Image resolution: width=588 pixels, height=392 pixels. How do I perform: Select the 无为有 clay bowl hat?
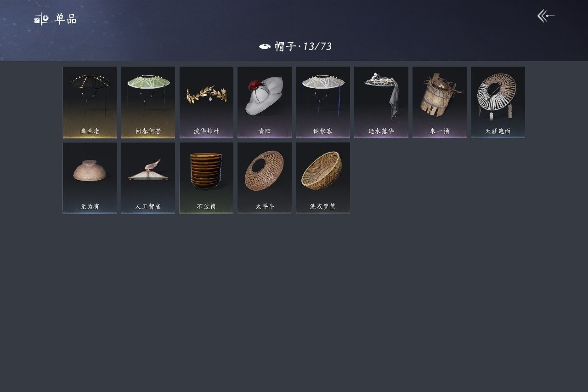90,178
